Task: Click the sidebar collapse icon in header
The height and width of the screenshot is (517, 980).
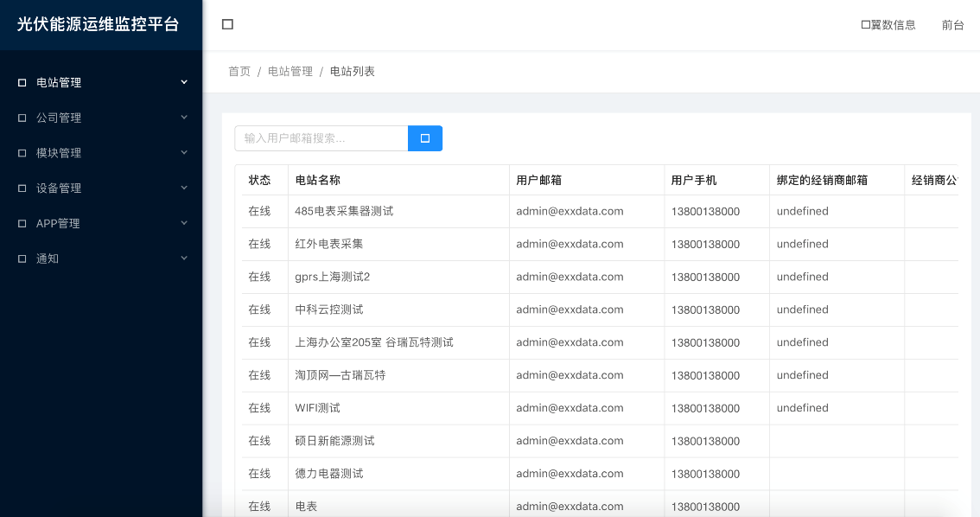Action: [x=227, y=24]
